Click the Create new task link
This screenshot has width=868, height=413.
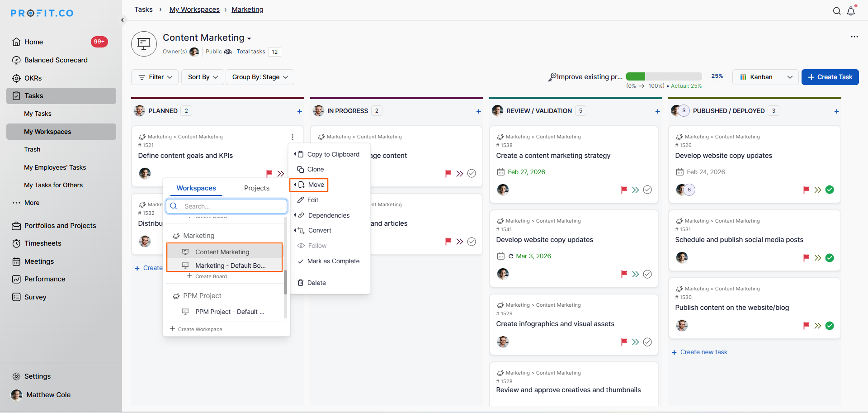(x=703, y=352)
